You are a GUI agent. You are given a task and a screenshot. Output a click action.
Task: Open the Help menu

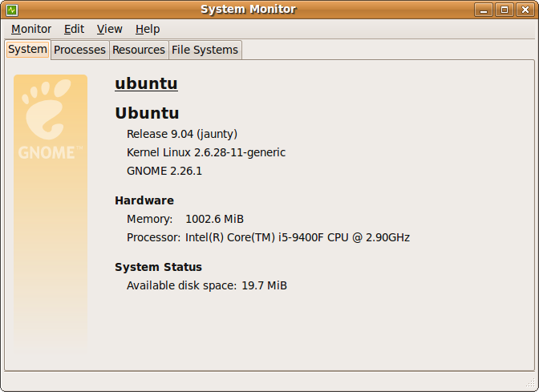[x=148, y=29]
